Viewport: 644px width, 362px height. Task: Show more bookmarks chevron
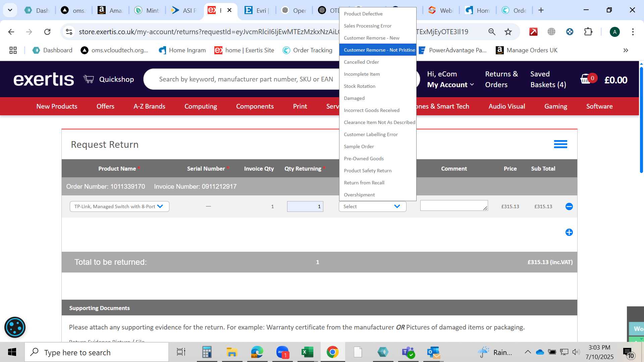pos(626,50)
